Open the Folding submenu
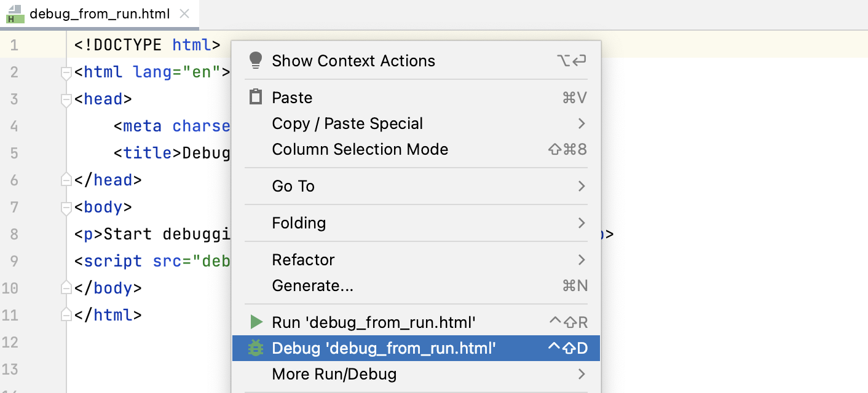868x393 pixels. point(299,223)
